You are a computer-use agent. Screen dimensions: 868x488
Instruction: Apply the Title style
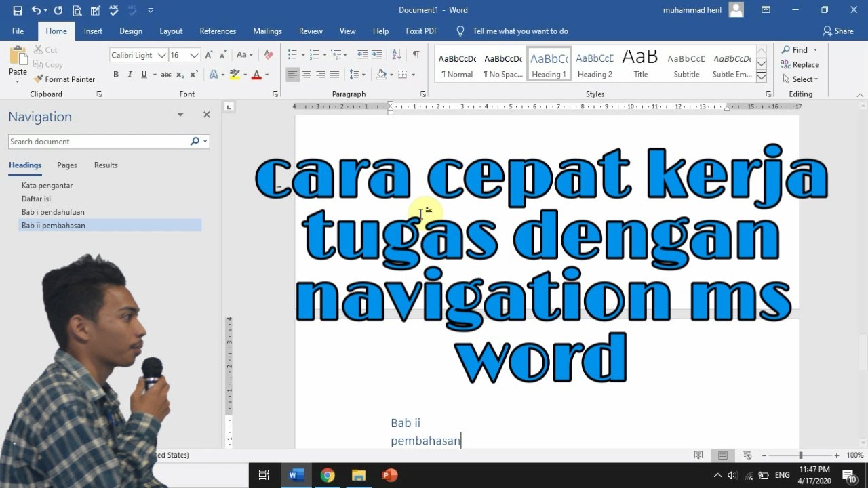641,64
